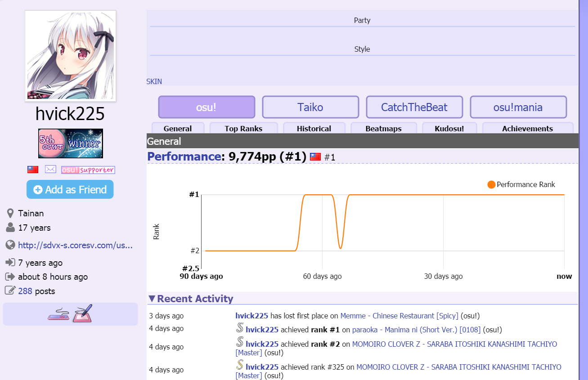The image size is (588, 380).
Task: Open the Beatmaps section tab
Action: 383,128
